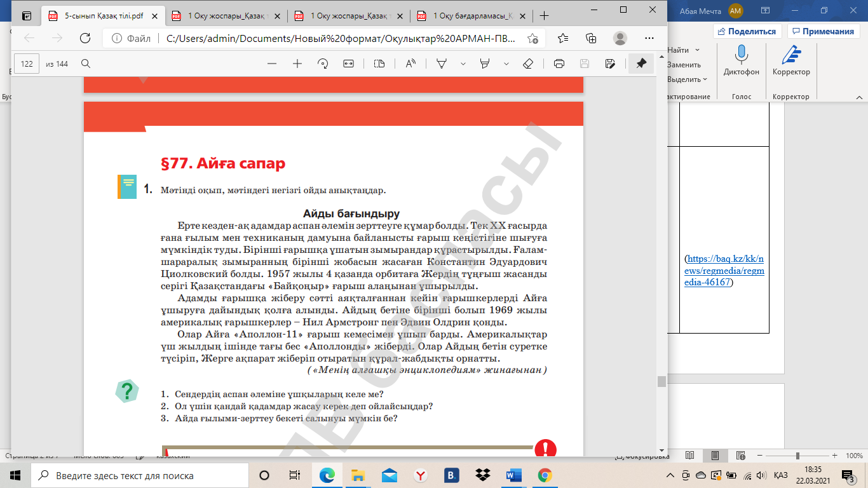Select the PDF Draw pen tool
The width and height of the screenshot is (868, 488).
click(x=442, y=64)
